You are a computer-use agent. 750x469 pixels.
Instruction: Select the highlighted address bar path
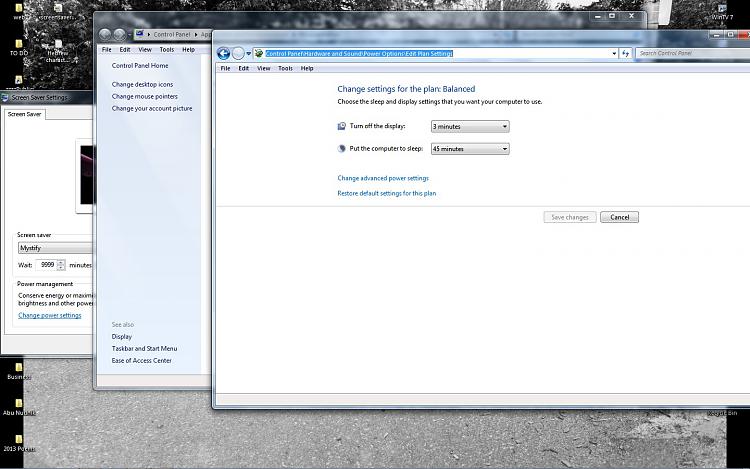pos(359,54)
